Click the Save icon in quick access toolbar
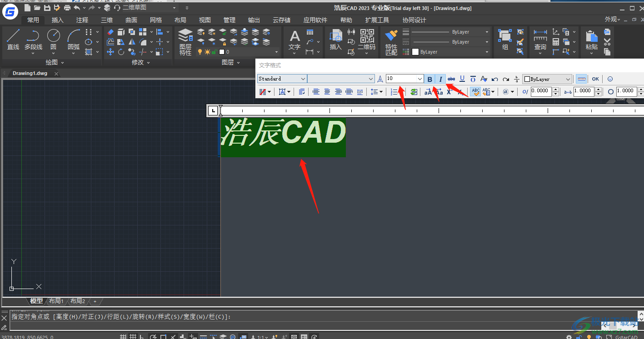This screenshot has width=644, height=339. (47, 8)
